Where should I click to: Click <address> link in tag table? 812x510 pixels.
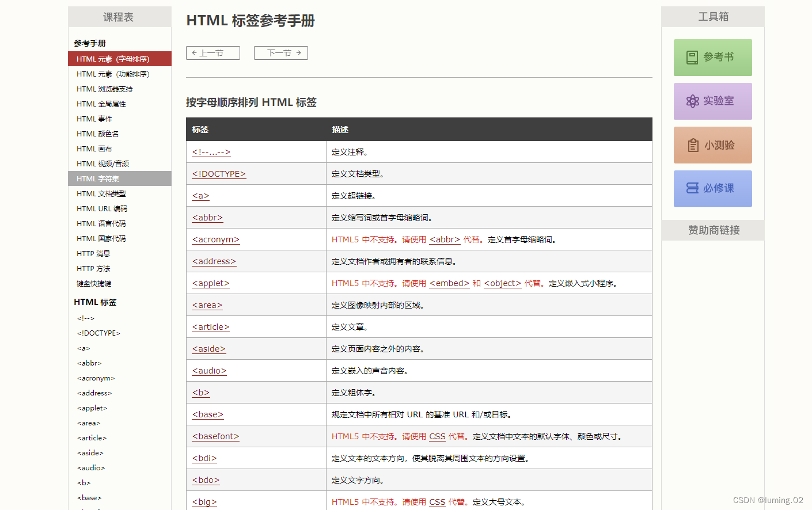point(214,261)
